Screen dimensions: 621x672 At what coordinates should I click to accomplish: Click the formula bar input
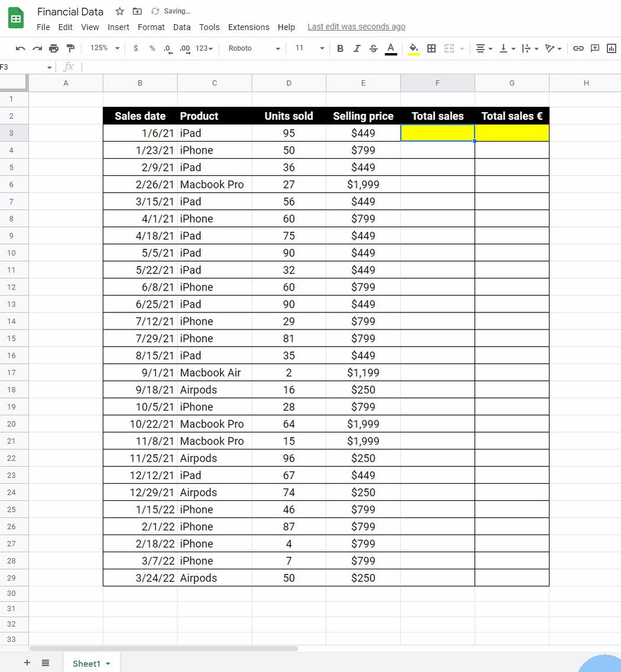(350, 67)
